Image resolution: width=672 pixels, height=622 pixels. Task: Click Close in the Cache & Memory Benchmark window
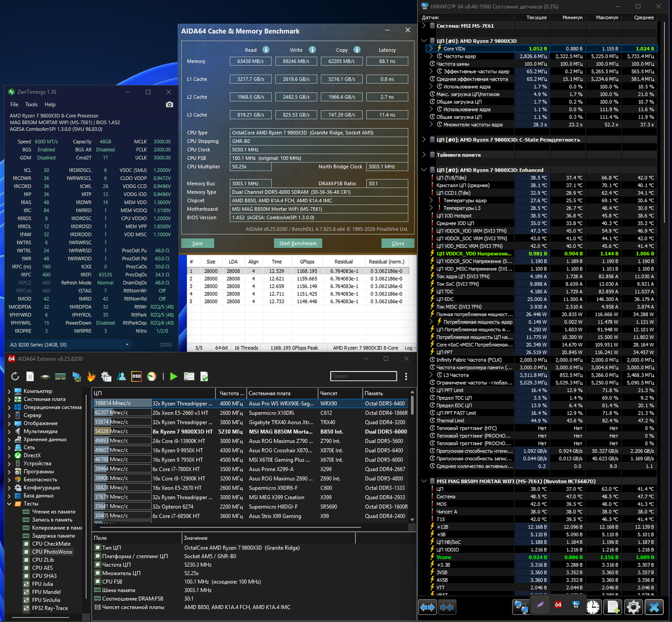tap(398, 243)
